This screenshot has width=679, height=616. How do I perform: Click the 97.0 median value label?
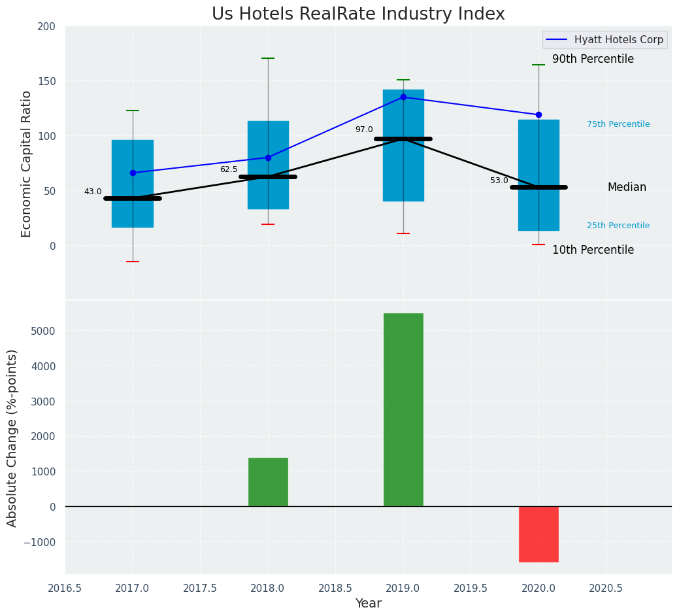364,129
